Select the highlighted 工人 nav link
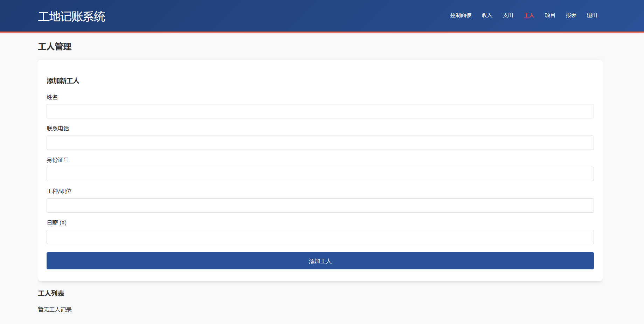Screen dimensions: 644x324 coord(529,15)
